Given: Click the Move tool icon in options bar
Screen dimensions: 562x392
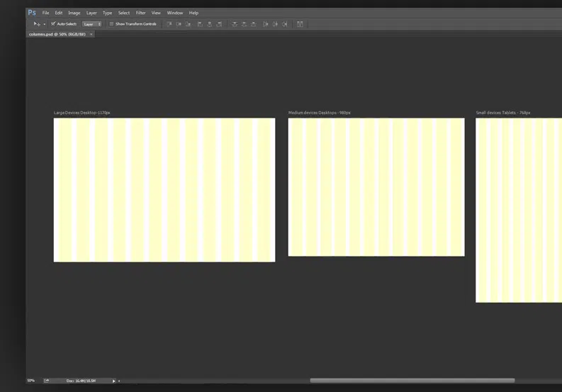Looking at the screenshot, I should (x=37, y=24).
